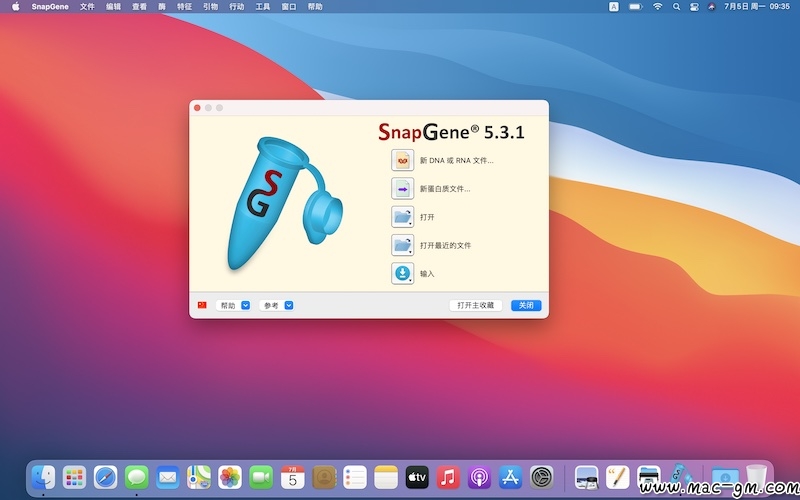Open the 行动 menu
Screen dimensions: 800x500
[x=236, y=7]
